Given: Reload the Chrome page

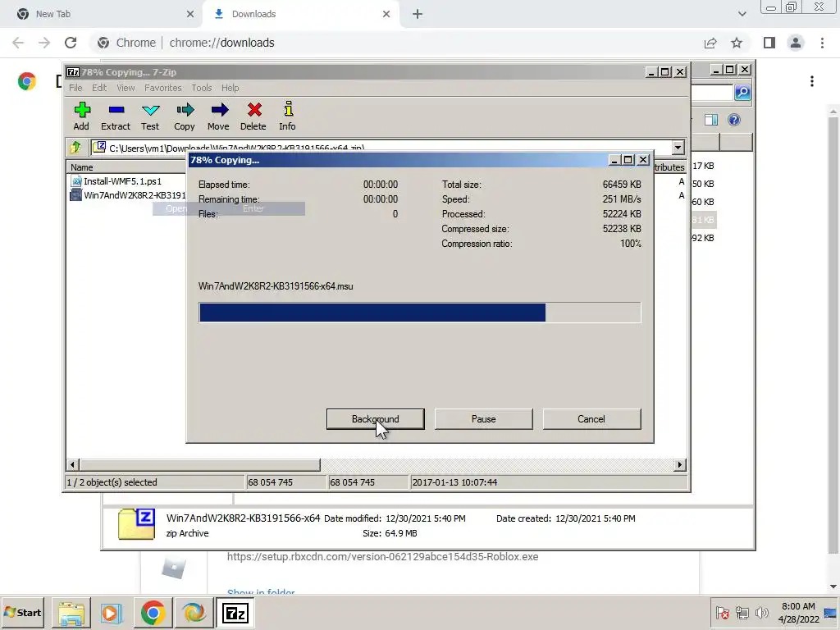Looking at the screenshot, I should (x=71, y=43).
